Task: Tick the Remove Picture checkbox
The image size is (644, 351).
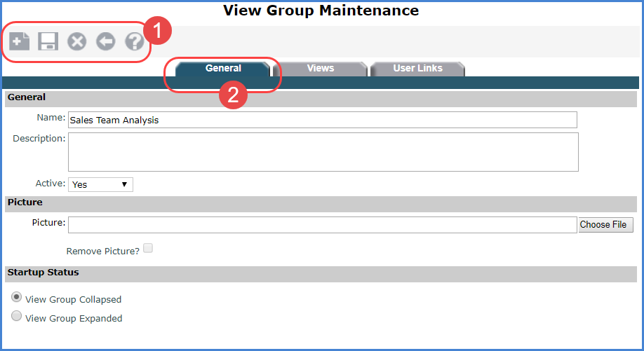Action: [x=148, y=248]
